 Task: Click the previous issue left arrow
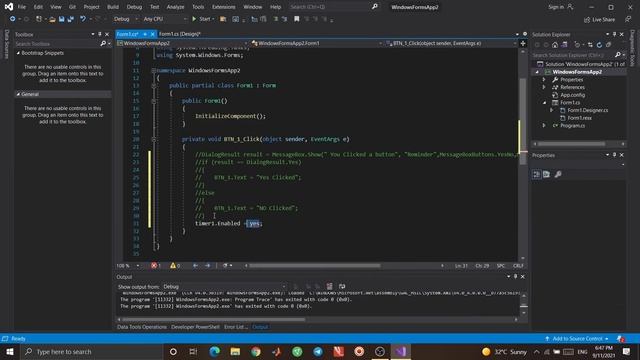(x=195, y=266)
